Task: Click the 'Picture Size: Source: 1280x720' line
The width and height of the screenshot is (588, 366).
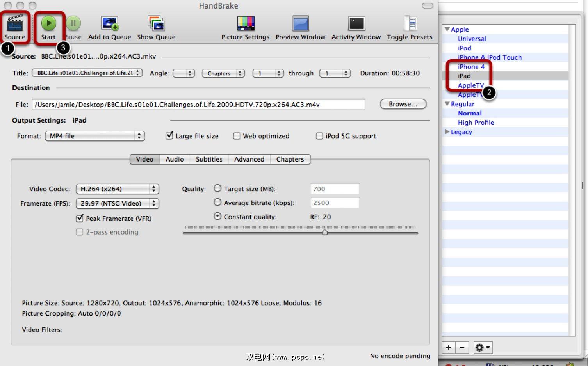Action: point(172,303)
